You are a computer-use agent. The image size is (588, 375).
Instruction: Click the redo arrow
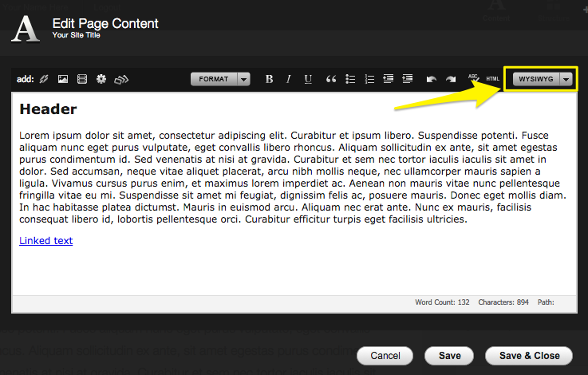click(x=451, y=79)
